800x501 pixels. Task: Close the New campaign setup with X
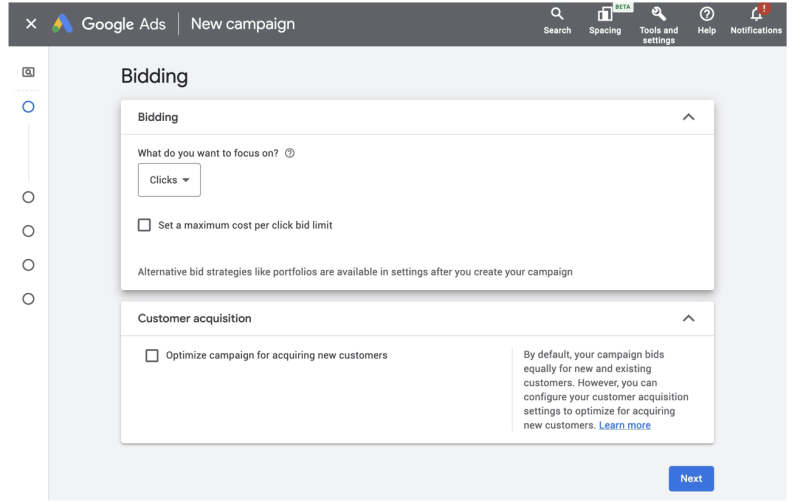tap(31, 24)
